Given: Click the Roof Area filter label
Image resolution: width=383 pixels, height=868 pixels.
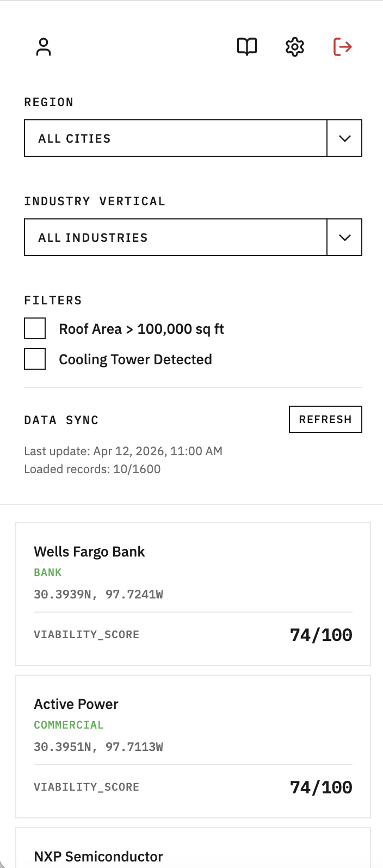Looking at the screenshot, I should click(141, 329).
